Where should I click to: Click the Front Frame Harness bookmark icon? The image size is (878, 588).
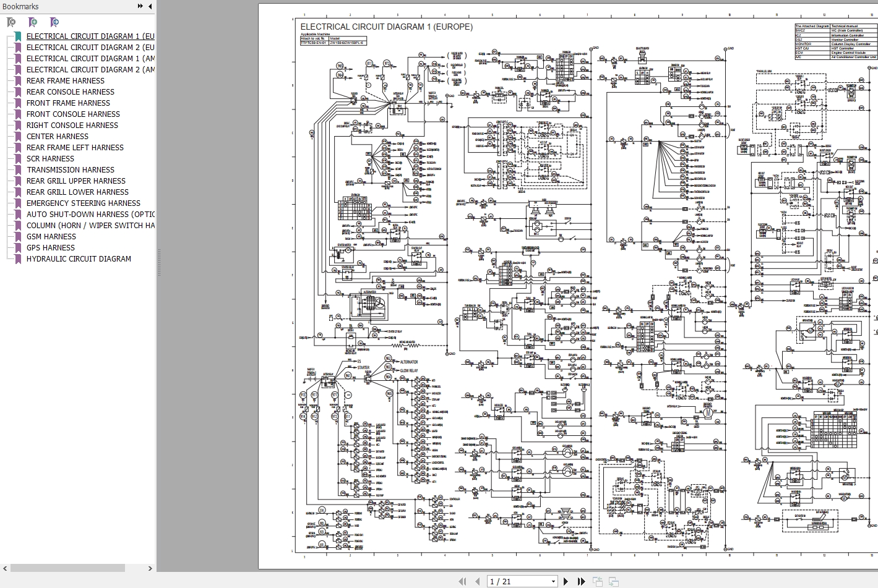[x=18, y=103]
